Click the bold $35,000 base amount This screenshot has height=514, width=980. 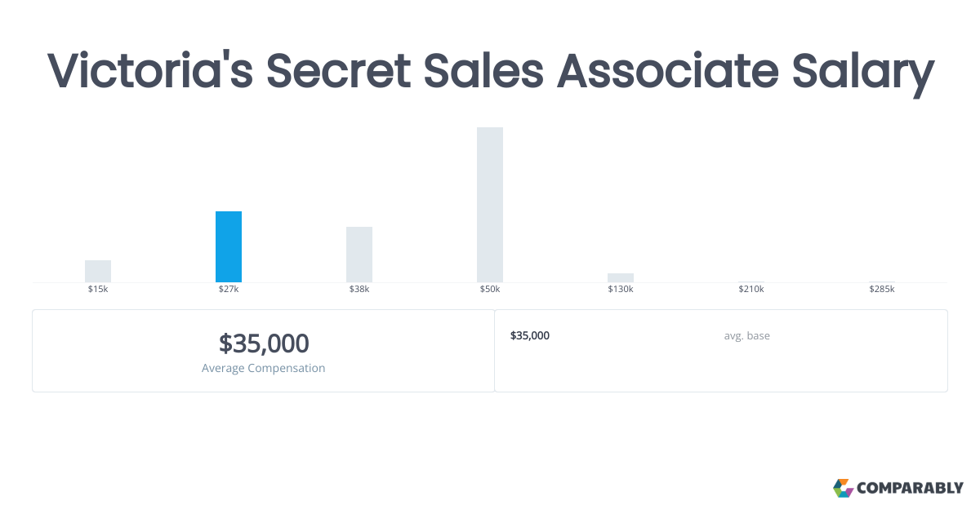pos(530,335)
